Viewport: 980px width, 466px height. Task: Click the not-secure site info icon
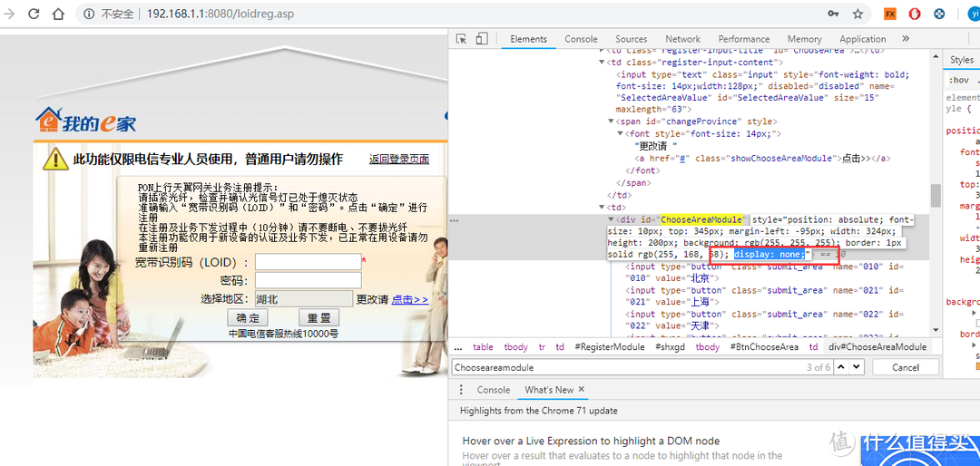pyautogui.click(x=90, y=14)
